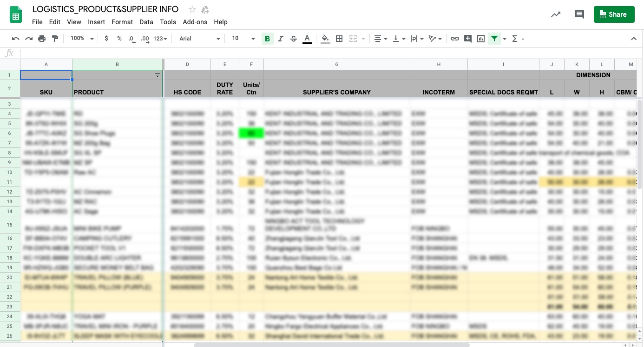Open the File menu
Image resolution: width=644 pixels, height=347 pixels.
point(37,22)
